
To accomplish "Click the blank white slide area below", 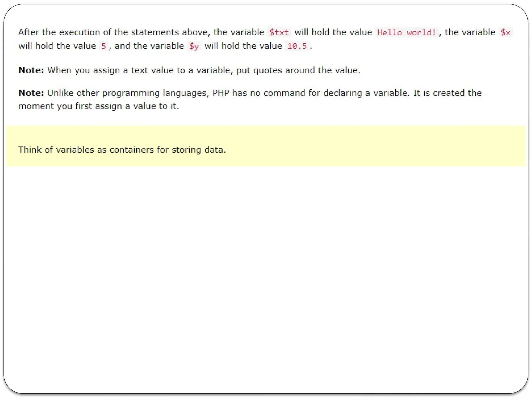I will point(266,273).
